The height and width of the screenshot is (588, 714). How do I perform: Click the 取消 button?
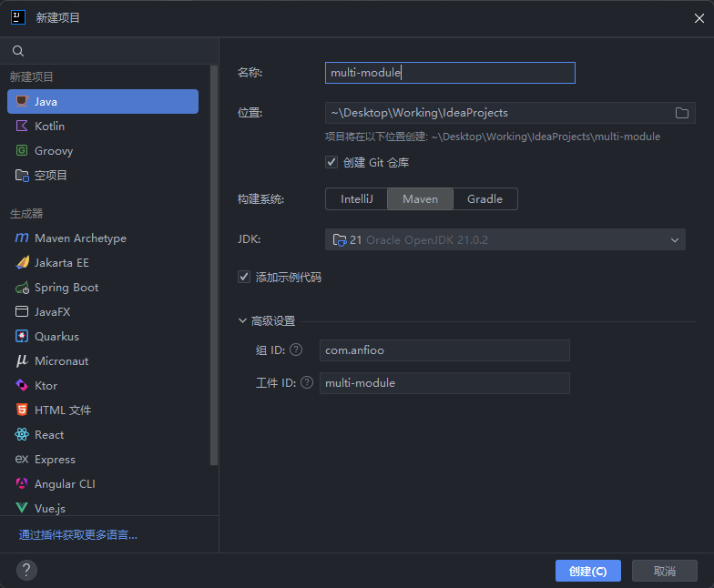click(x=665, y=571)
